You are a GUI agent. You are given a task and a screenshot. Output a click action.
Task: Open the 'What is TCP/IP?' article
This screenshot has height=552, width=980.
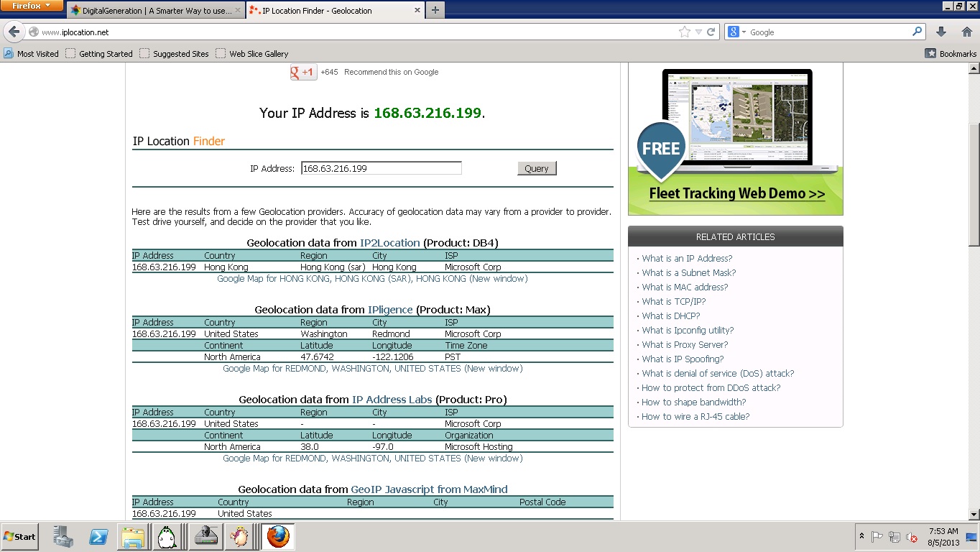pyautogui.click(x=674, y=302)
